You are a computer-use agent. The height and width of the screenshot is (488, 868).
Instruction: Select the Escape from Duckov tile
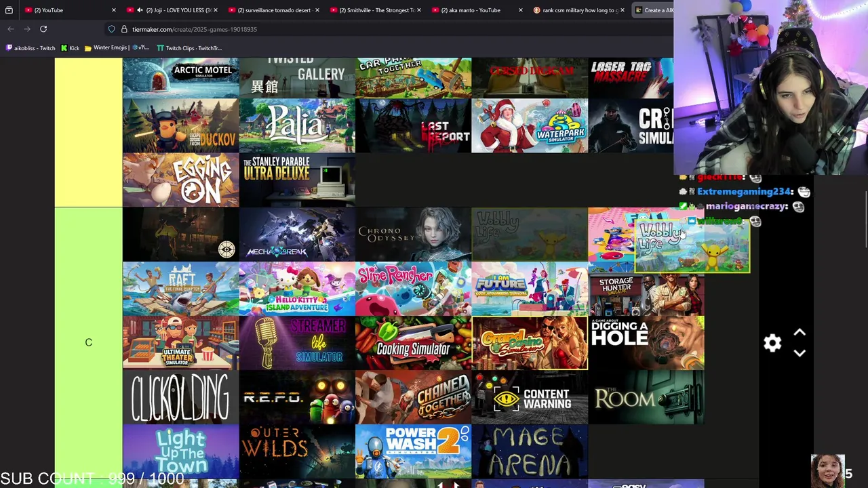[x=181, y=125]
